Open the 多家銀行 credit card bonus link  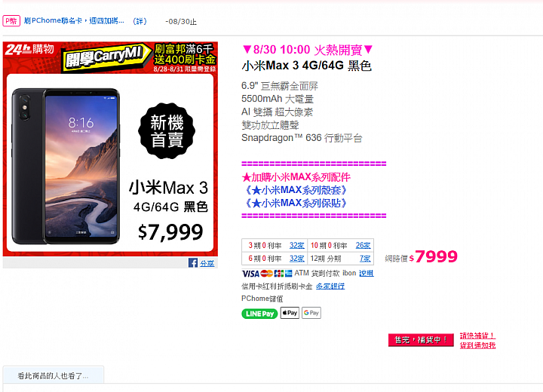pyautogui.click(x=330, y=286)
